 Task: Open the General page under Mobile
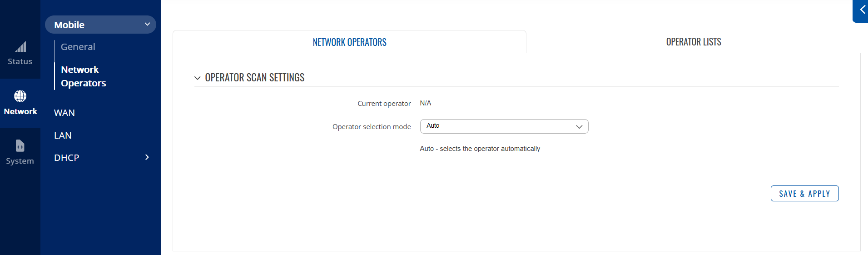78,47
